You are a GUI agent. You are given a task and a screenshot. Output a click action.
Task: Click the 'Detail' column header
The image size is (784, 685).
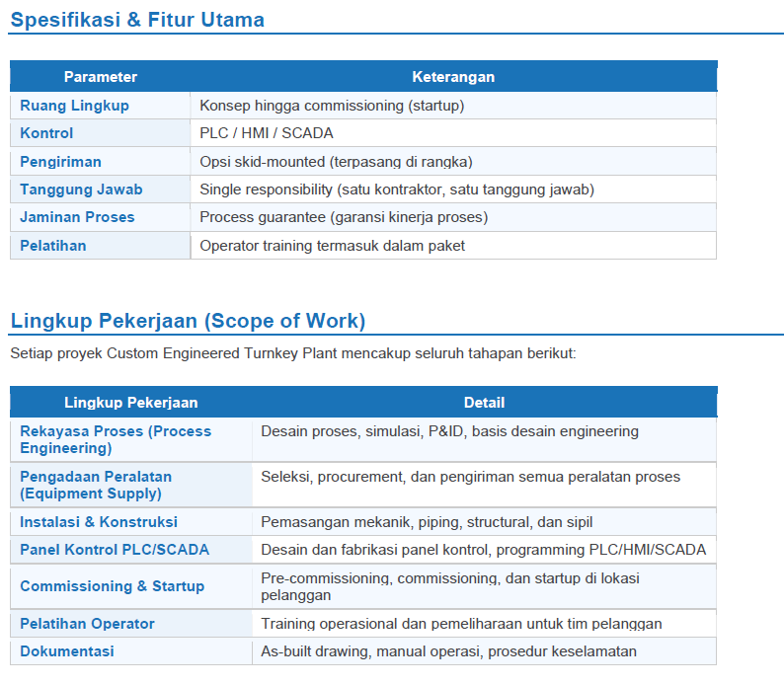click(484, 402)
